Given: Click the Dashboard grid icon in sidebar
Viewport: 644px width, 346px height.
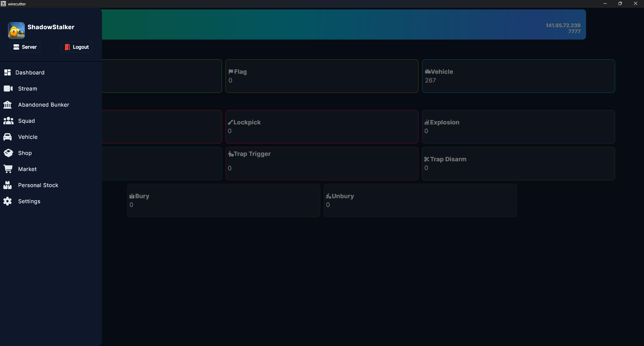Looking at the screenshot, I should [x=7, y=72].
